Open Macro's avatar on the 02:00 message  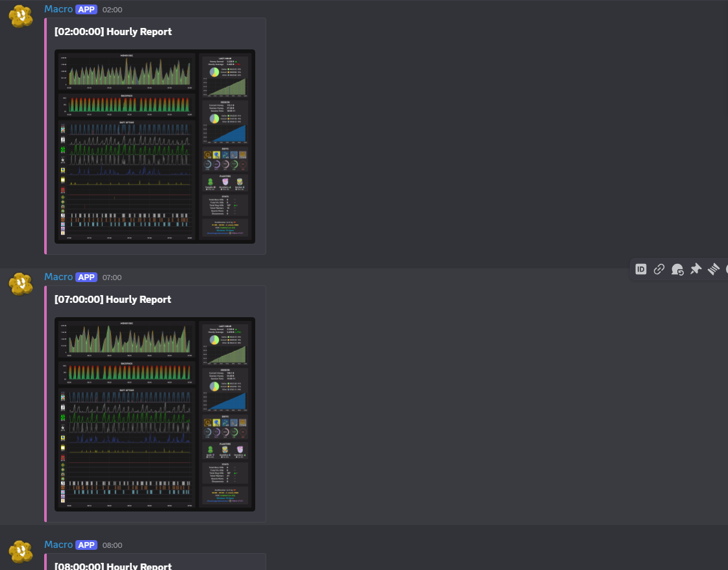[x=21, y=17]
